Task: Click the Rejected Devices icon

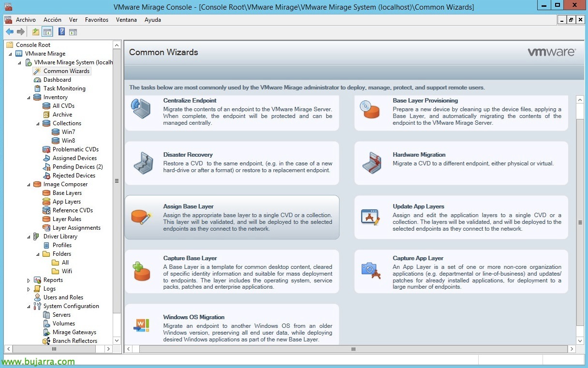Action: coord(46,176)
